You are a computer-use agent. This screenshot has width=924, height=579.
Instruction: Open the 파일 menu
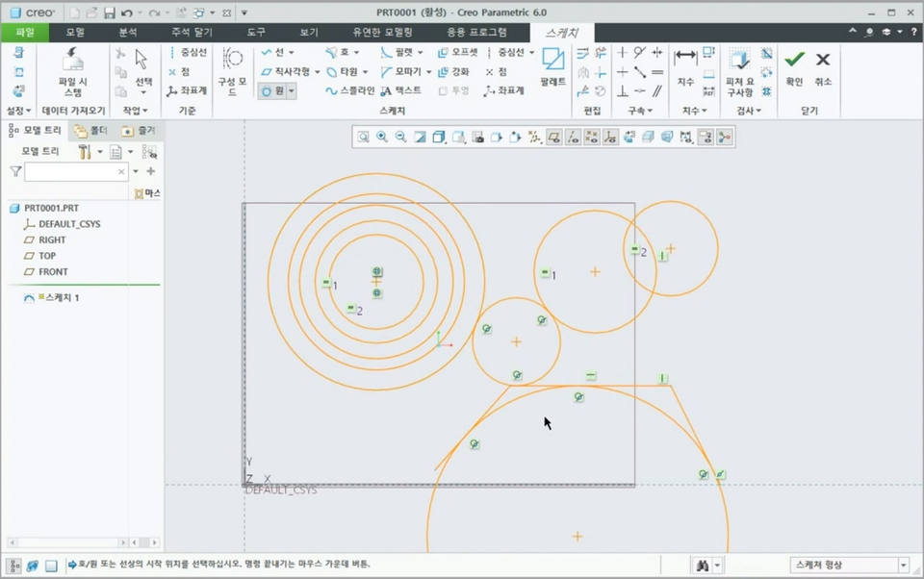pyautogui.click(x=25, y=33)
